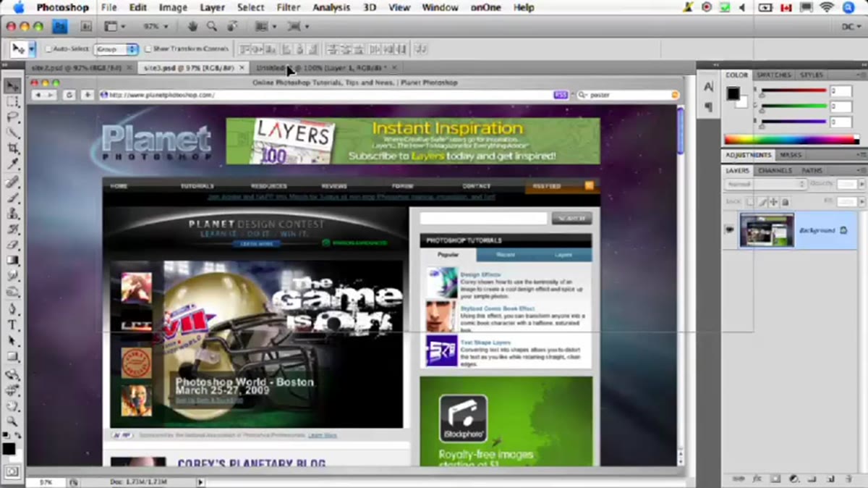Click the Auto-Align Layers icon in options bar
868x488 pixels.
(x=420, y=49)
